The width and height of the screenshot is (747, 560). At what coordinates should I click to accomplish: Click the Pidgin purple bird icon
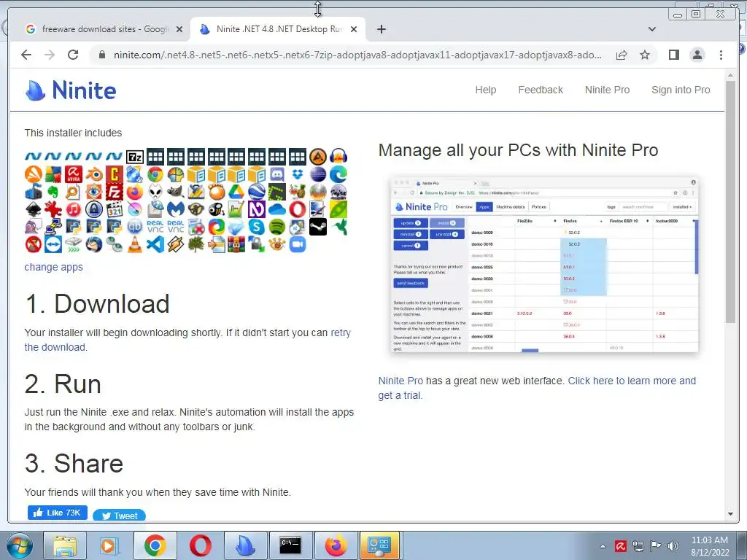(x=34, y=227)
